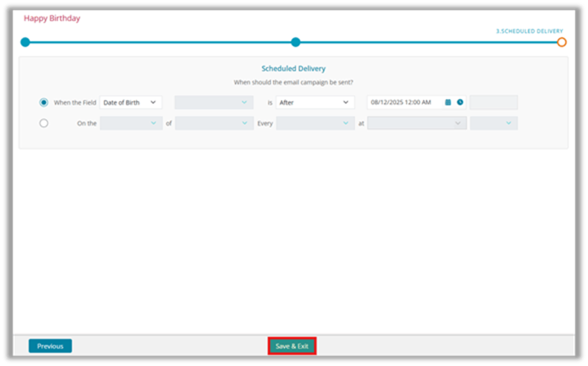The image size is (588, 366).
Task: Click the middle progress step circle
Action: [296, 42]
